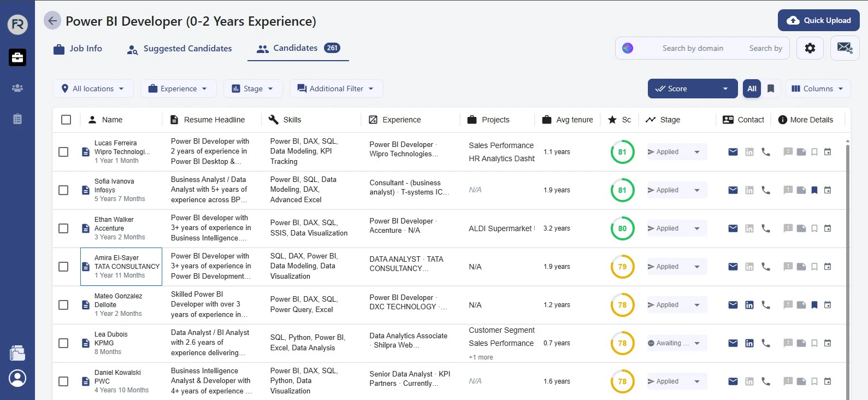Check the box for Daniel Kowalski
868x400 pixels.
tap(63, 381)
